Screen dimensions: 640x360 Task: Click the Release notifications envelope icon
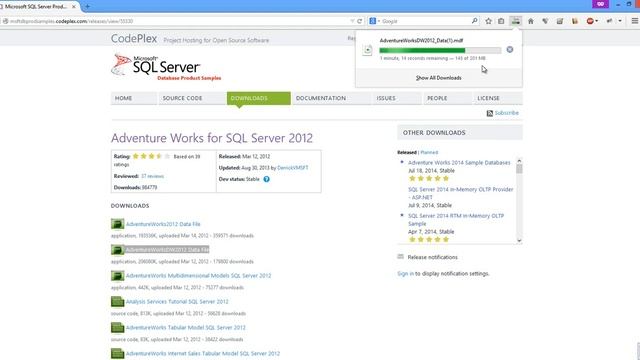point(400,257)
